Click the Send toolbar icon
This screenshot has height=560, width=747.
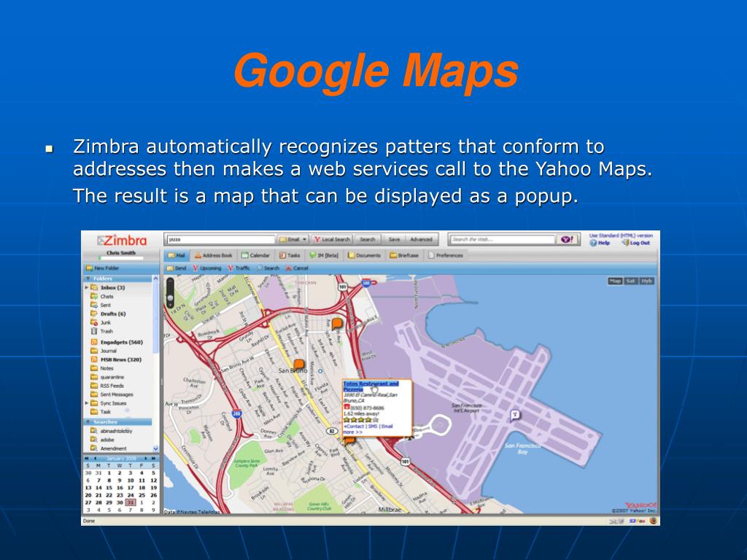point(170,268)
